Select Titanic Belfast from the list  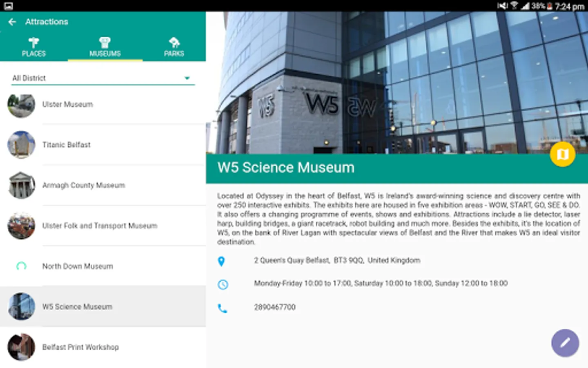click(x=103, y=145)
